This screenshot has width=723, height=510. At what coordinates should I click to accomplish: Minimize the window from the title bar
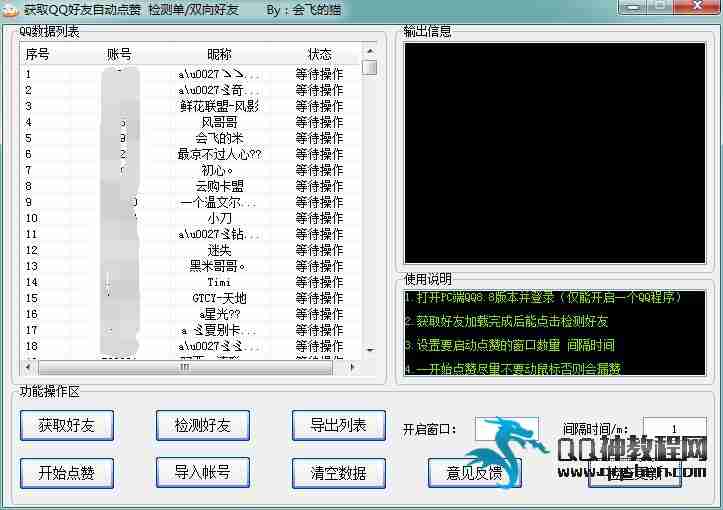point(632,6)
